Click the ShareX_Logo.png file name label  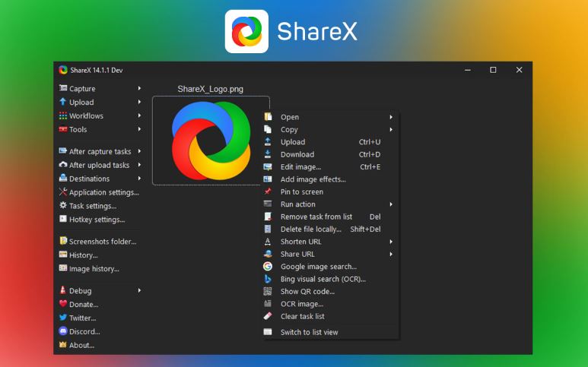pos(211,89)
